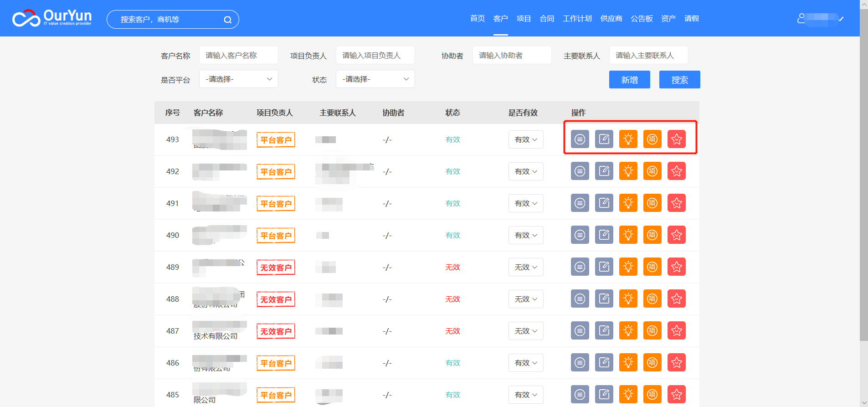Open 是否有效 dropdown for row 492
The image size is (868, 407).
click(x=526, y=171)
